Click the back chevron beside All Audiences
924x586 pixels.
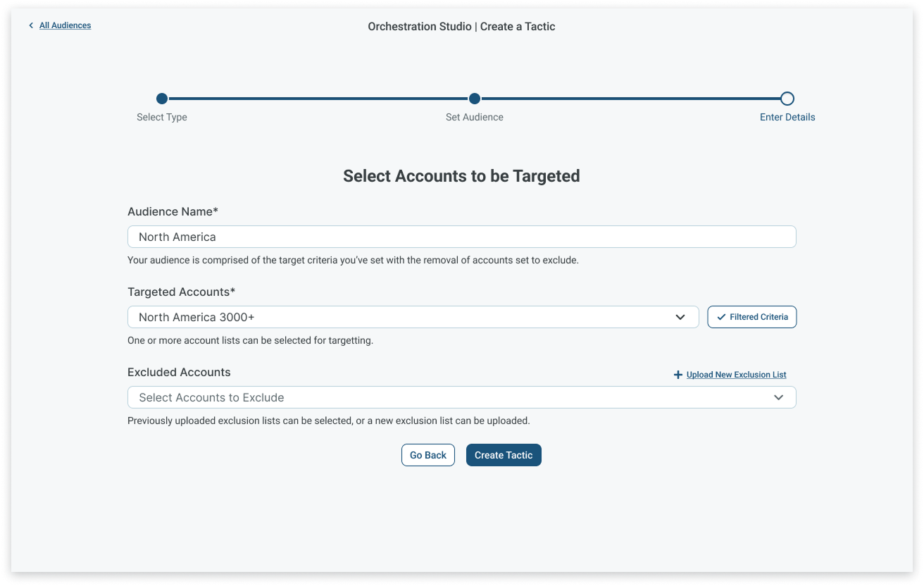[x=31, y=25]
